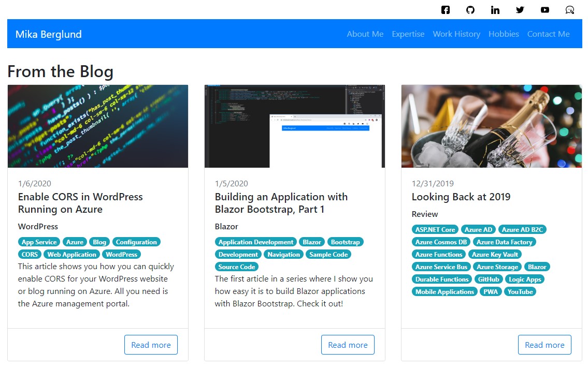
Task: Open the Contact Me nav item
Action: pos(548,34)
